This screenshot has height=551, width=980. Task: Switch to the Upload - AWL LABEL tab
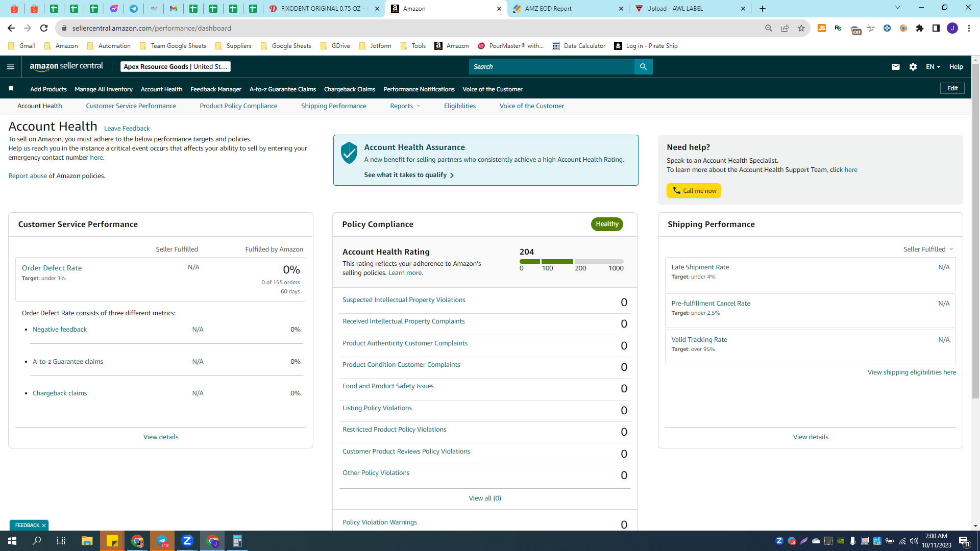(689, 9)
